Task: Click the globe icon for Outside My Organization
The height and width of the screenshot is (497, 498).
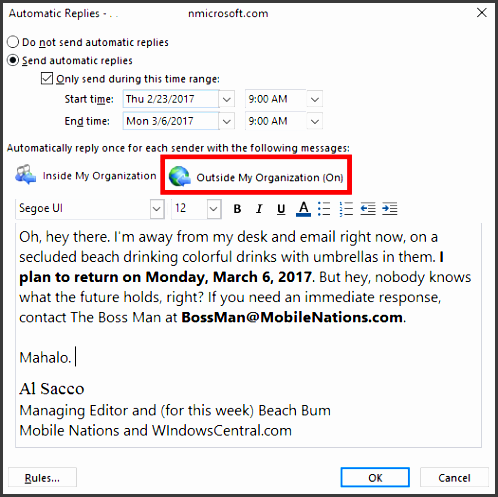Action: point(180,176)
